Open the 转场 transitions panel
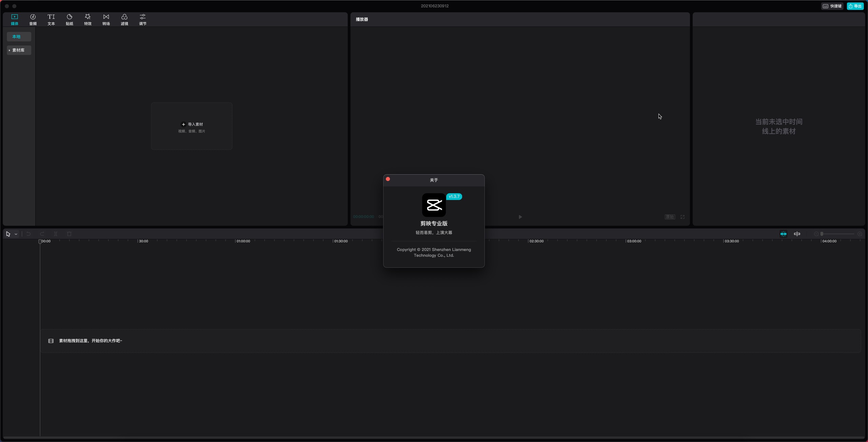The height and width of the screenshot is (442, 868). coord(106,19)
